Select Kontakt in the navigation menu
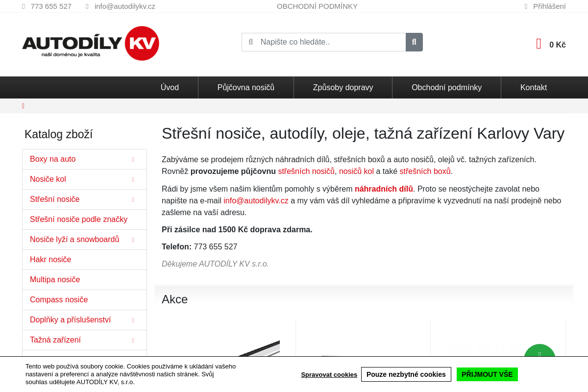 (534, 87)
